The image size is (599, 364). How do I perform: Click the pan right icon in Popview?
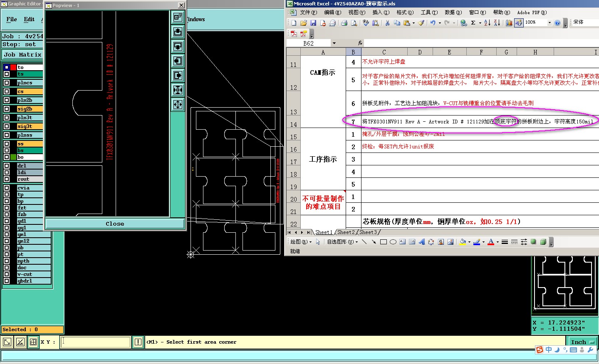pos(178,75)
